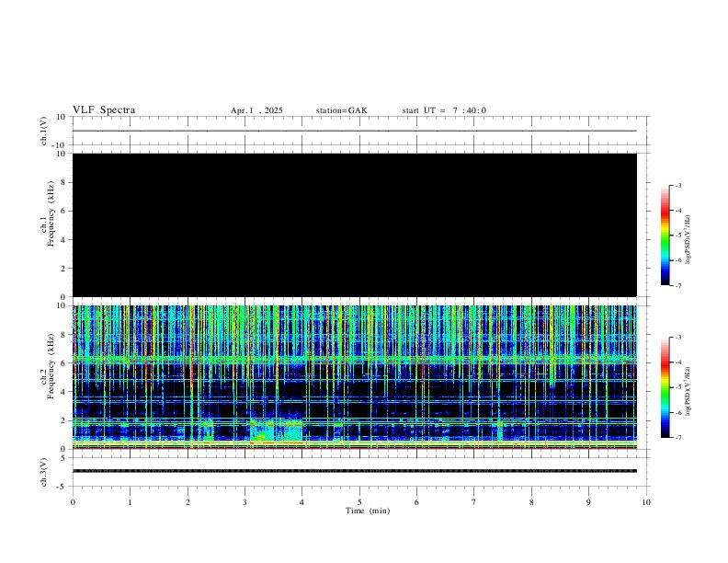Screen dimensions: 728x563
Task: Click the "-5" label on ch.2 colorbar
Action: tap(678, 387)
